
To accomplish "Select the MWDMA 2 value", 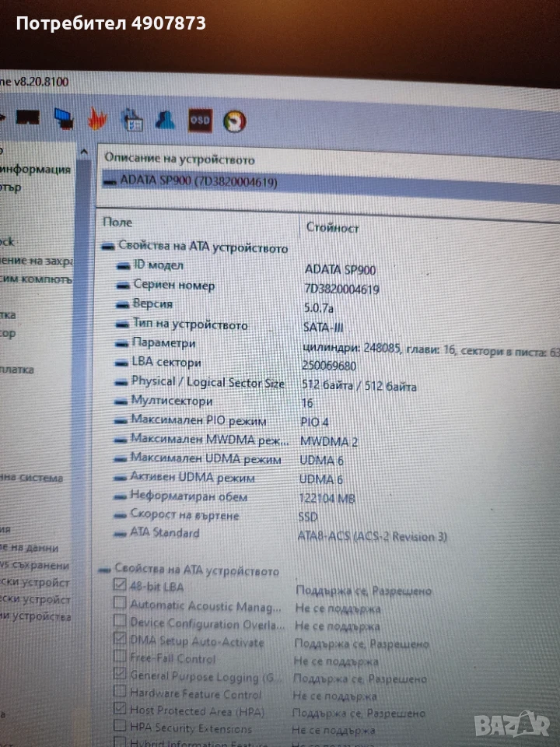I will (328, 442).
